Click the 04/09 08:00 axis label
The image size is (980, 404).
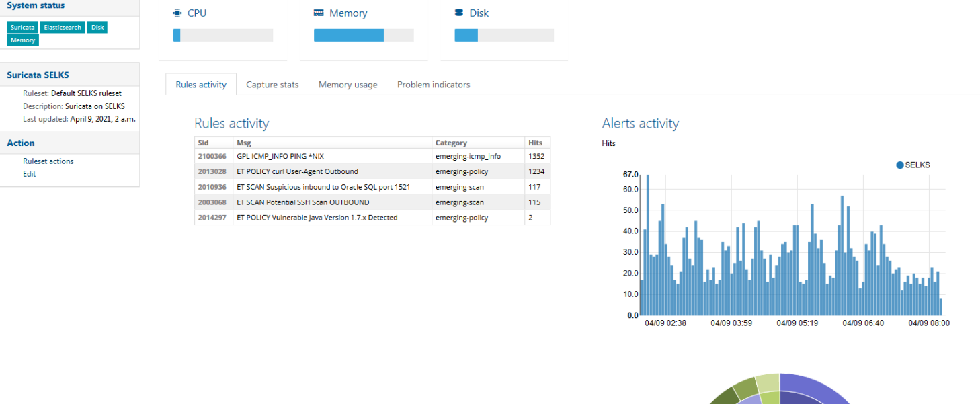[x=929, y=323]
